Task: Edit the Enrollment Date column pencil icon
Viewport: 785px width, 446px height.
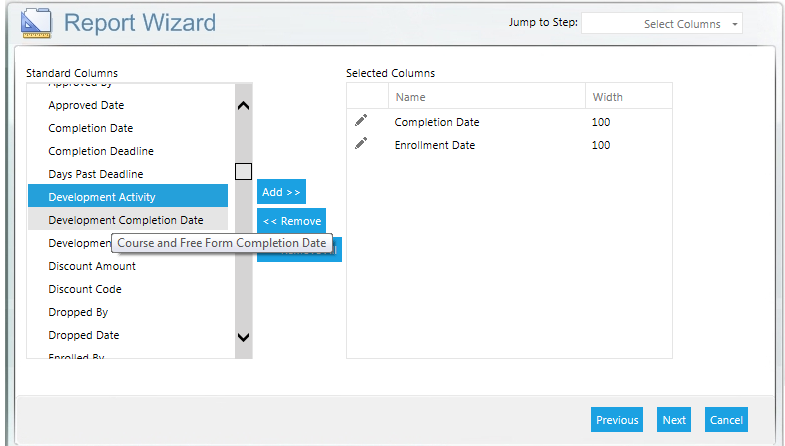Action: pos(361,144)
